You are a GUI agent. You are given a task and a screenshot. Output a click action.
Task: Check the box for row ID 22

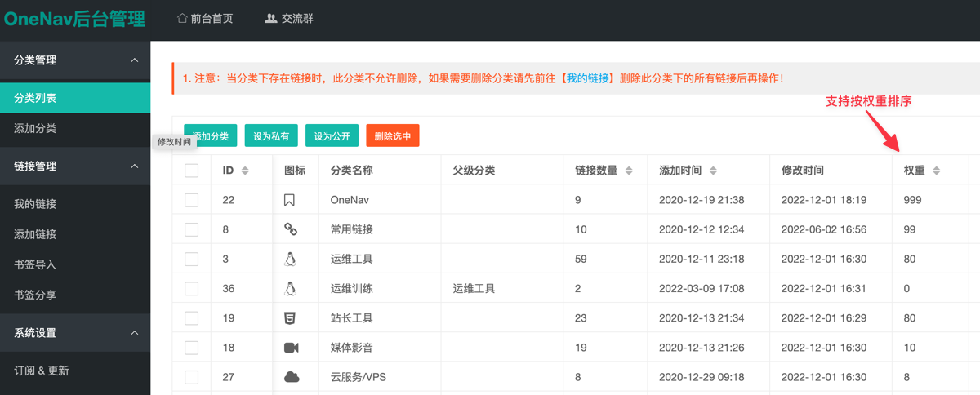pos(192,200)
